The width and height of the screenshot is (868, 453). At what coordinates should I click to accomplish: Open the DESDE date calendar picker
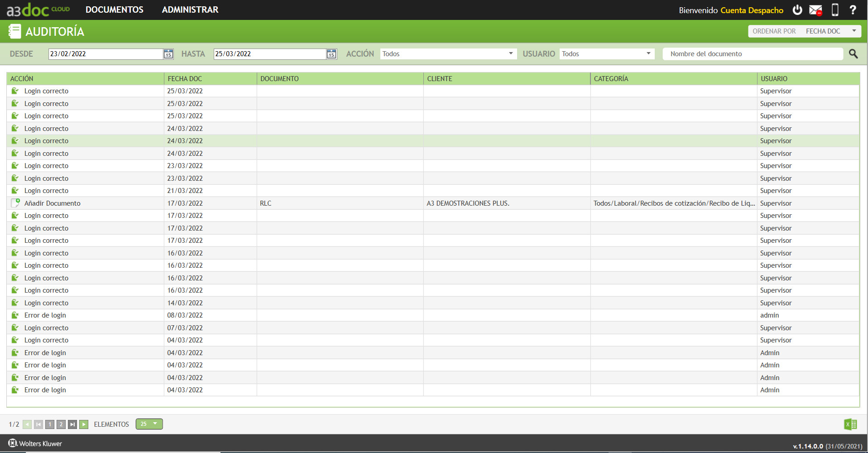(x=168, y=54)
